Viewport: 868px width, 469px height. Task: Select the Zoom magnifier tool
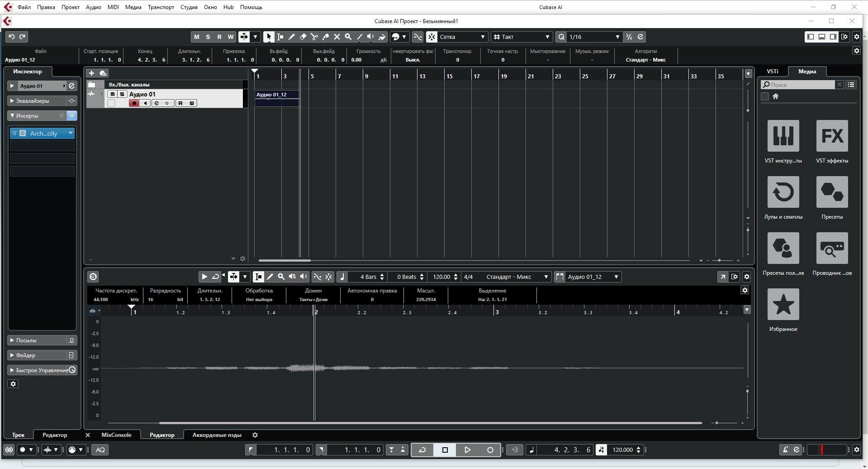coord(348,37)
